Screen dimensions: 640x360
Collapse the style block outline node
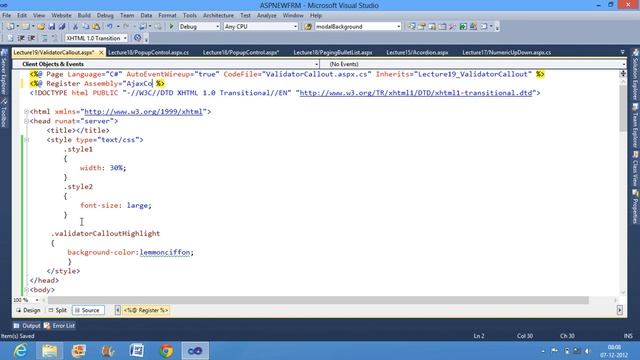tap(26, 140)
